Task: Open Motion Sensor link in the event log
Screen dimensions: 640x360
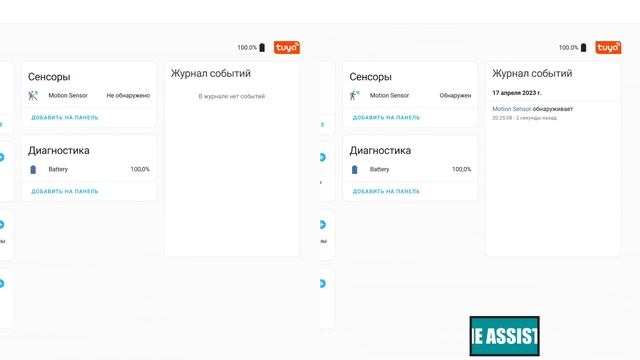Action: [511, 109]
